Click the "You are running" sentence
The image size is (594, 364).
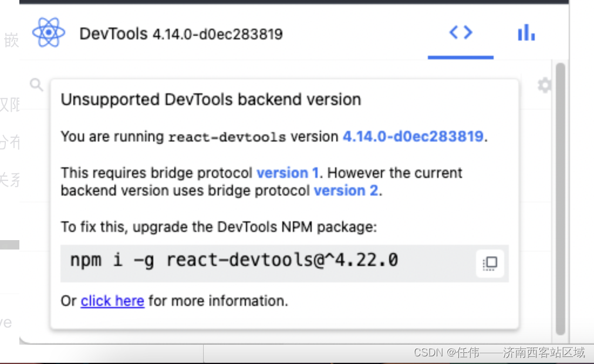point(112,137)
